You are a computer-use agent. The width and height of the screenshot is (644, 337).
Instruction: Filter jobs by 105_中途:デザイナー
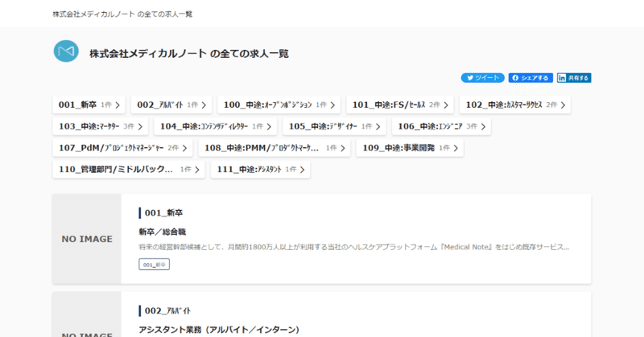(334, 126)
